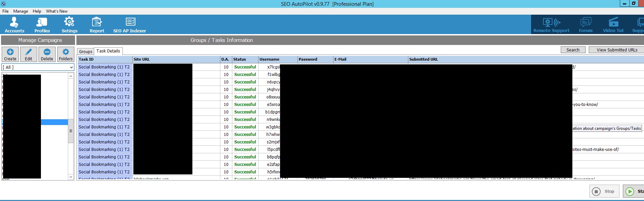The height and width of the screenshot is (201, 644).
Task: Click Groups / Tasks Information header
Action: [x=360, y=40]
